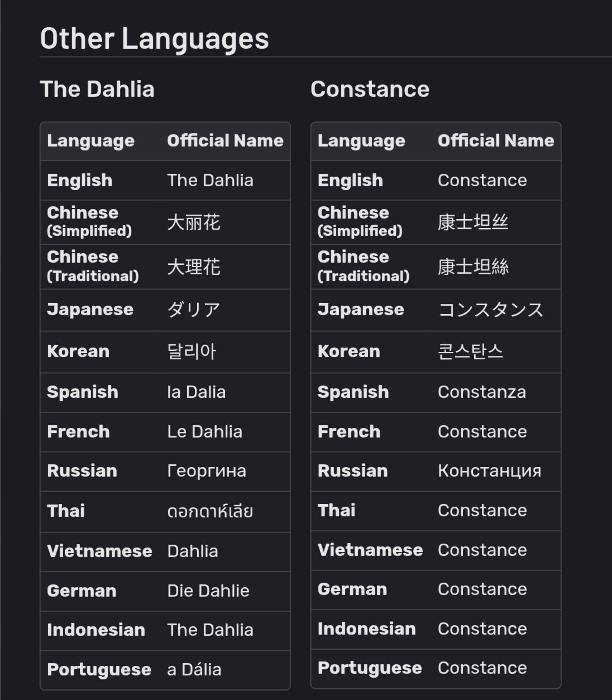Click the Other Languages heading
This screenshot has height=700, width=612.
(154, 39)
